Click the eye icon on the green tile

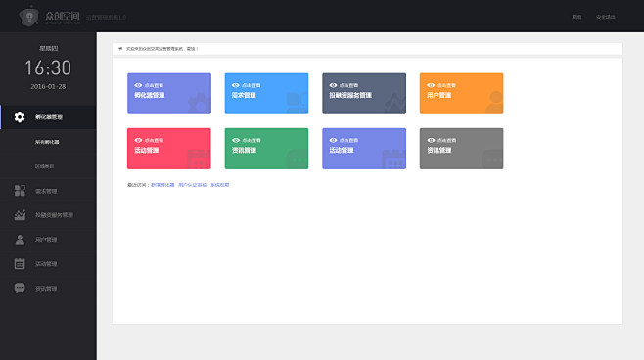[x=236, y=141]
